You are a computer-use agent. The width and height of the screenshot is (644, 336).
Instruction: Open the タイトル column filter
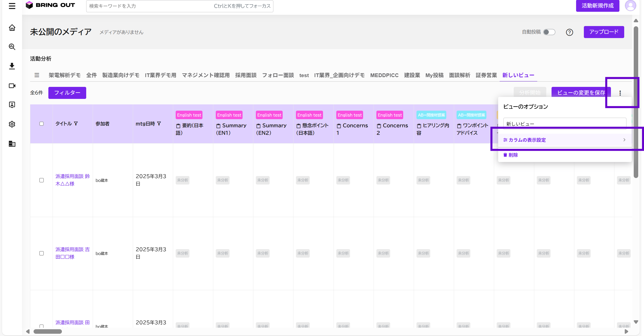point(76,124)
